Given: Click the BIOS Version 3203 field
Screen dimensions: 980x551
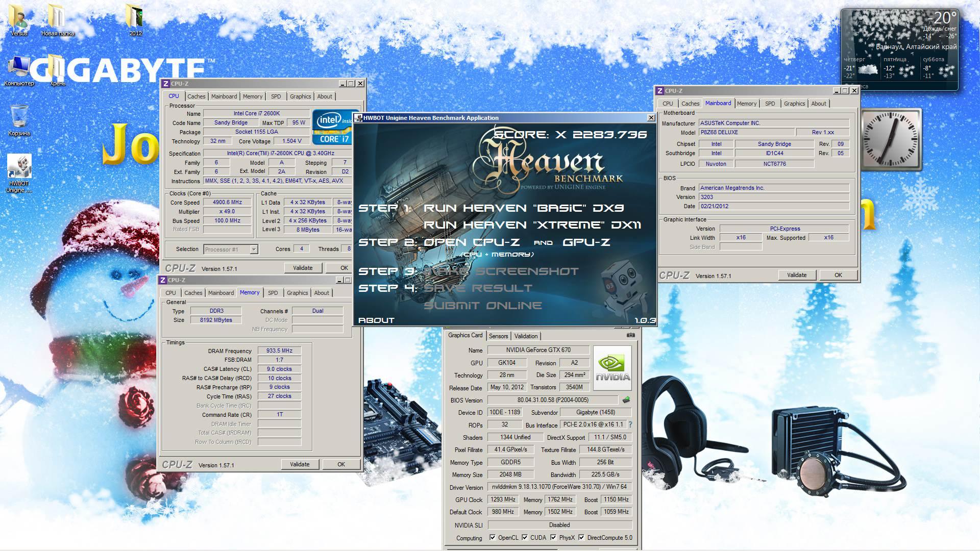Looking at the screenshot, I should click(773, 197).
